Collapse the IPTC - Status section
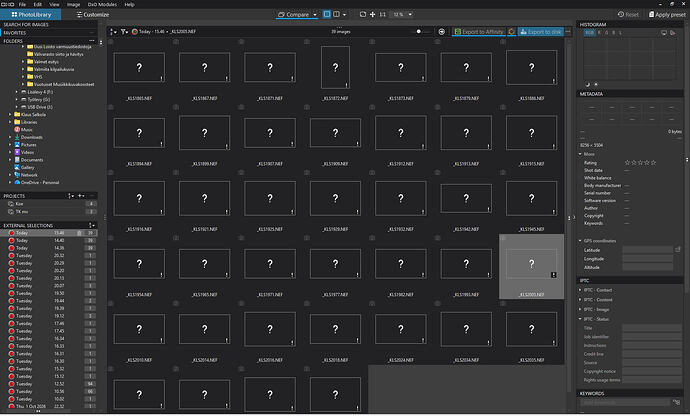Screen dimensions: 690x416 [x=580, y=319]
